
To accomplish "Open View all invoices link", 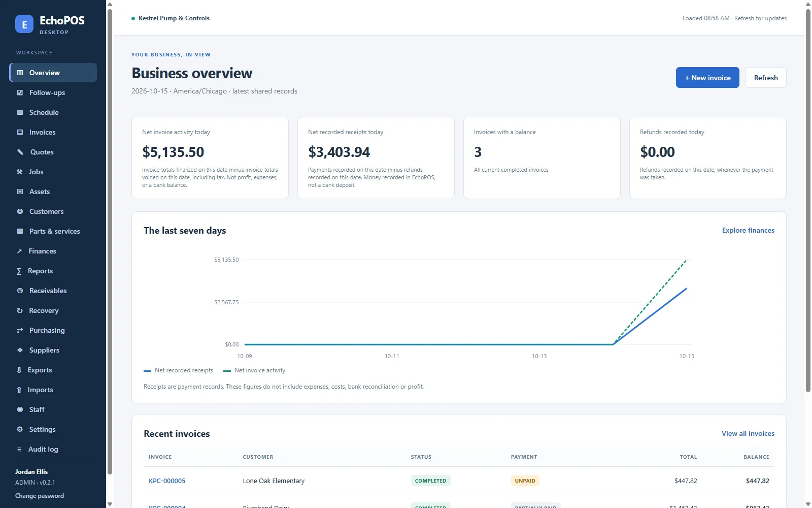I will pyautogui.click(x=748, y=433).
